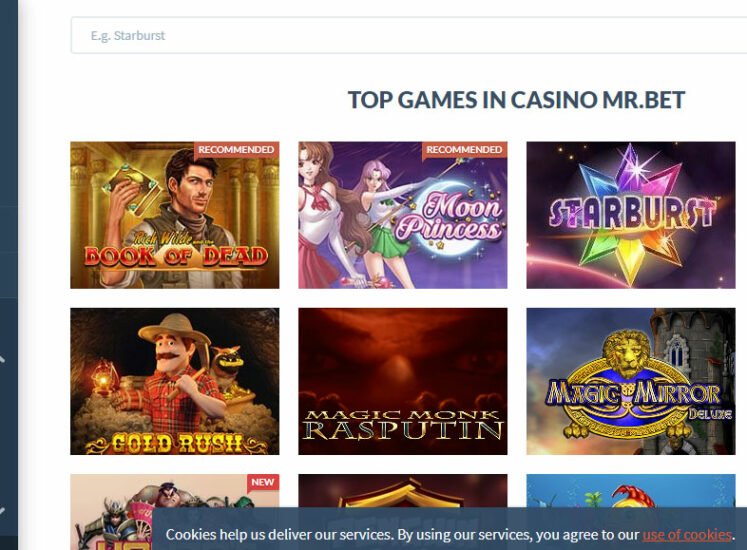Click the 'TOP GAMES IN CASINO MR.BET' heading
The width and height of the screenshot is (747, 550).
click(x=516, y=100)
